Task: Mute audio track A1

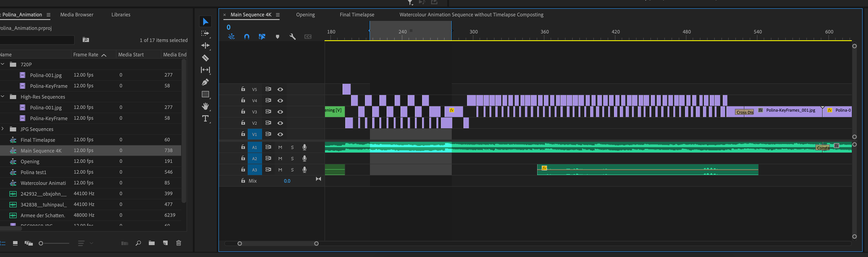Action: (x=280, y=147)
